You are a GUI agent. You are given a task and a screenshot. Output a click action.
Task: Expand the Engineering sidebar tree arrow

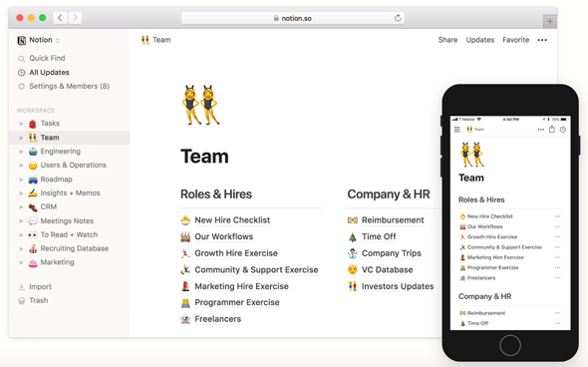pos(21,152)
